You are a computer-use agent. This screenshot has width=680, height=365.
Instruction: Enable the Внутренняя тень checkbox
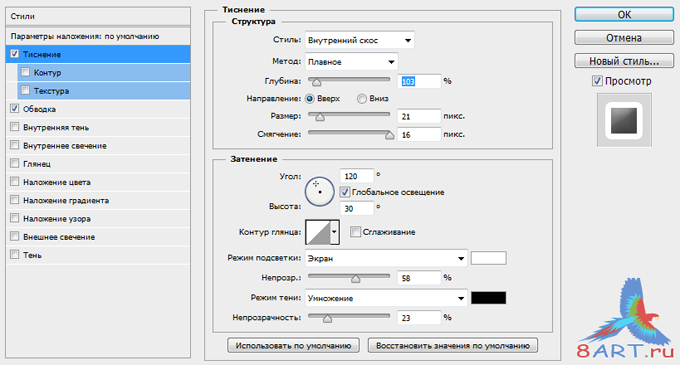14,127
